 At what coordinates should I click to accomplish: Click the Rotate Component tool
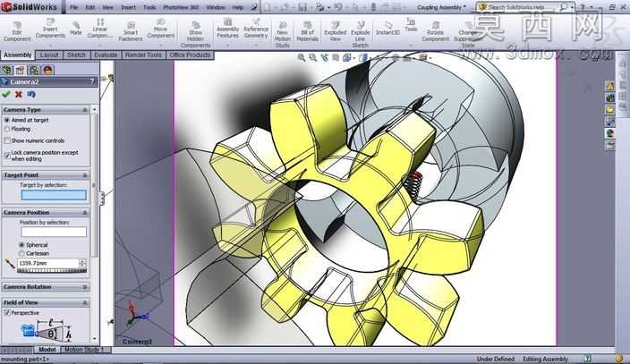[x=436, y=31]
